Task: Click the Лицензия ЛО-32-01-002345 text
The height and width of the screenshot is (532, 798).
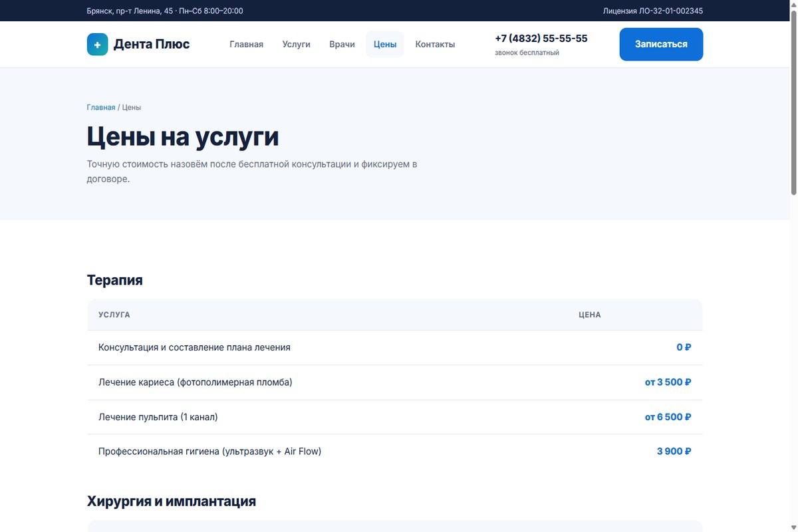Action: (x=653, y=11)
